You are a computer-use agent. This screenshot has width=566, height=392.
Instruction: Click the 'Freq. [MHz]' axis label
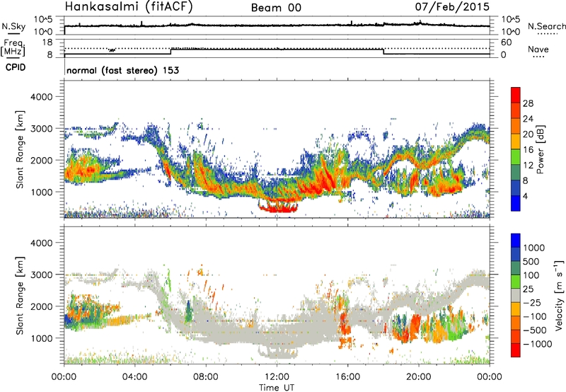(13, 48)
